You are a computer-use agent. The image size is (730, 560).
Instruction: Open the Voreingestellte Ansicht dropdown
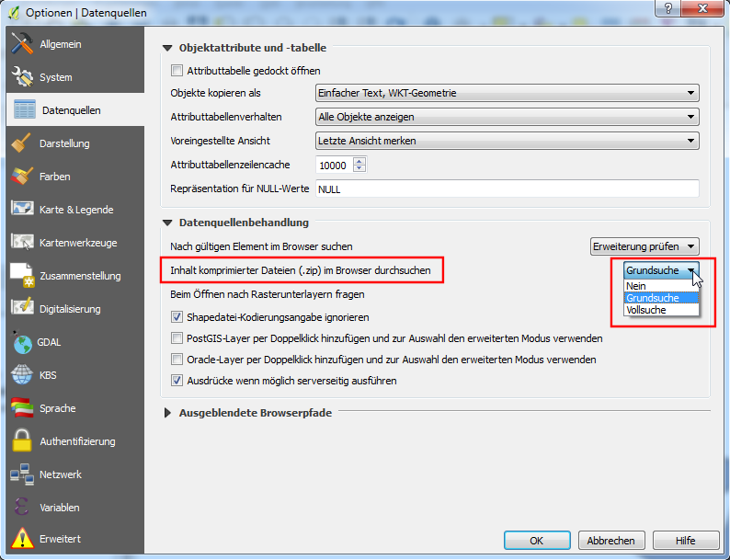tap(507, 141)
